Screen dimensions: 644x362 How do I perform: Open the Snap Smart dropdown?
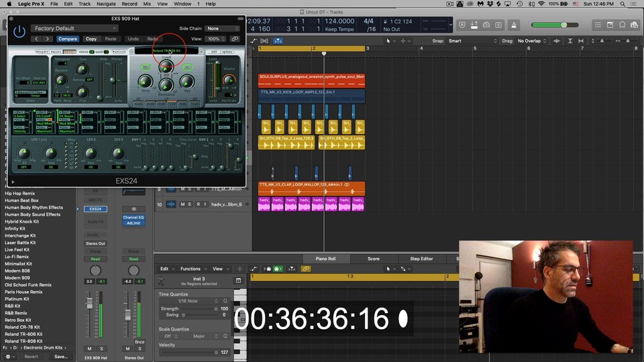click(x=472, y=41)
